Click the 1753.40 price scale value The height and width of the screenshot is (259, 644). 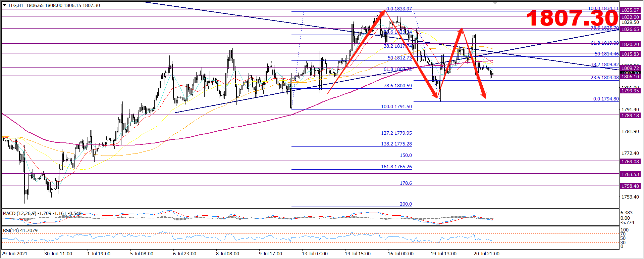pos(630,197)
